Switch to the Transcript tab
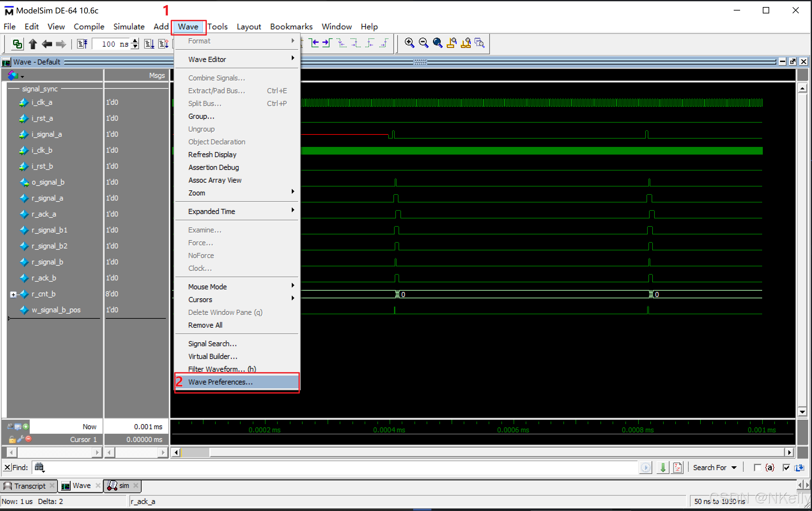812x511 pixels. (x=29, y=486)
